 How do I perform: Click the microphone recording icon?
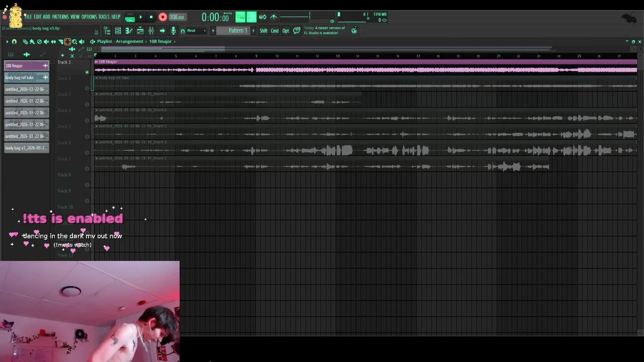point(173,31)
